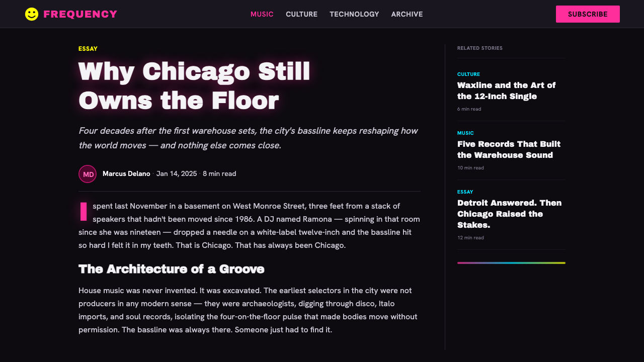Click the Jan 14, 2025 publish date
Viewport: 644px width, 362px height.
177,173
